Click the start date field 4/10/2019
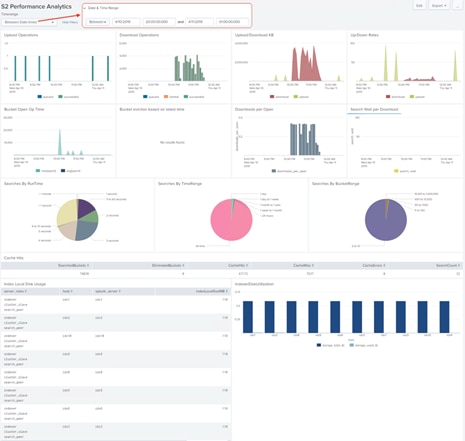The height and width of the screenshot is (441, 465). 126,22
